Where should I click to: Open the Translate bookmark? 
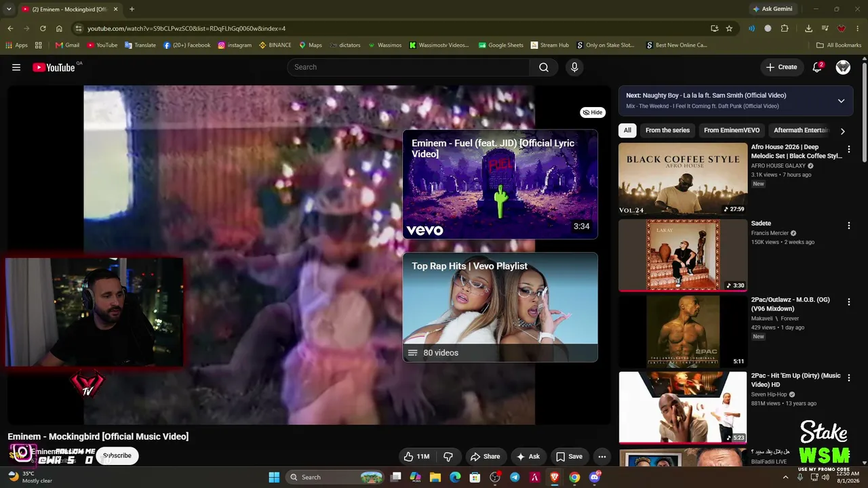click(x=140, y=45)
